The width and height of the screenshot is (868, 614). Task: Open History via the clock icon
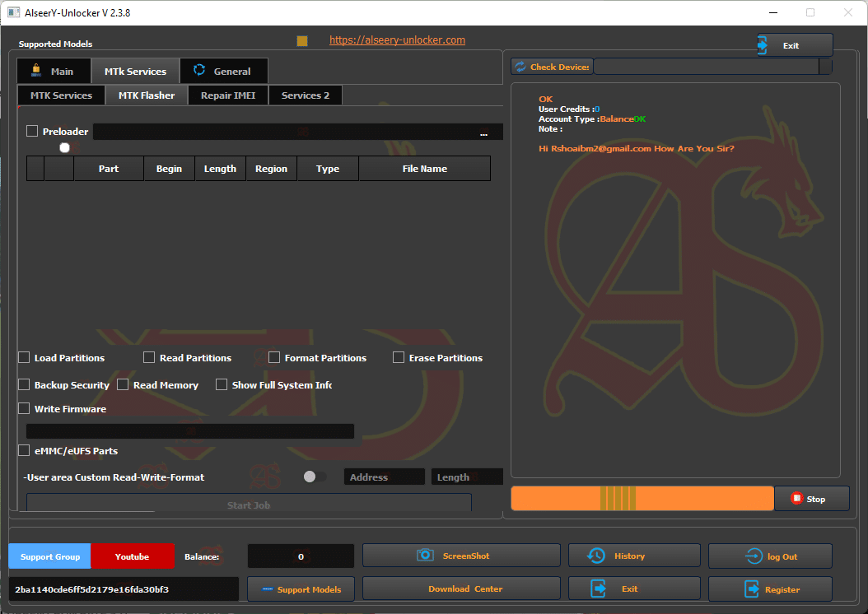595,555
